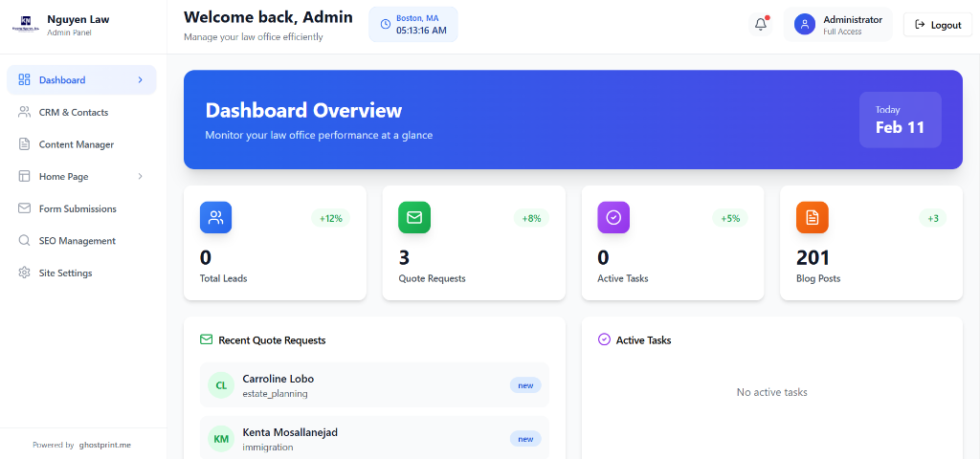Expand the Home Page submenu chevron

tap(140, 177)
